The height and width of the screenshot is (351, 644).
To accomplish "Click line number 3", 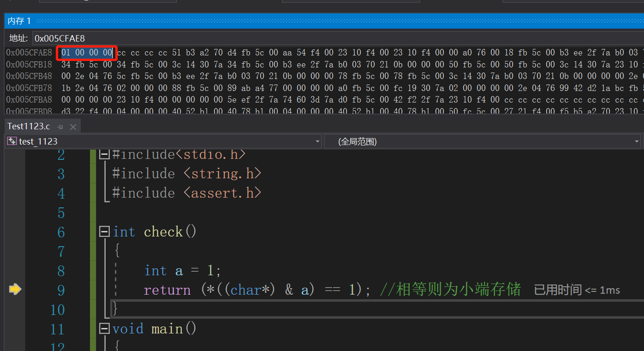I will coord(61,174).
